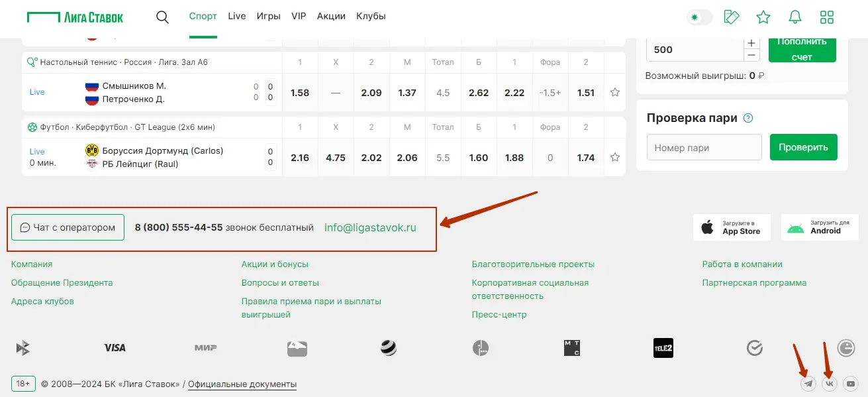This screenshot has height=397, width=868.
Task: Open the four-squares grid menu icon
Action: click(x=827, y=17)
